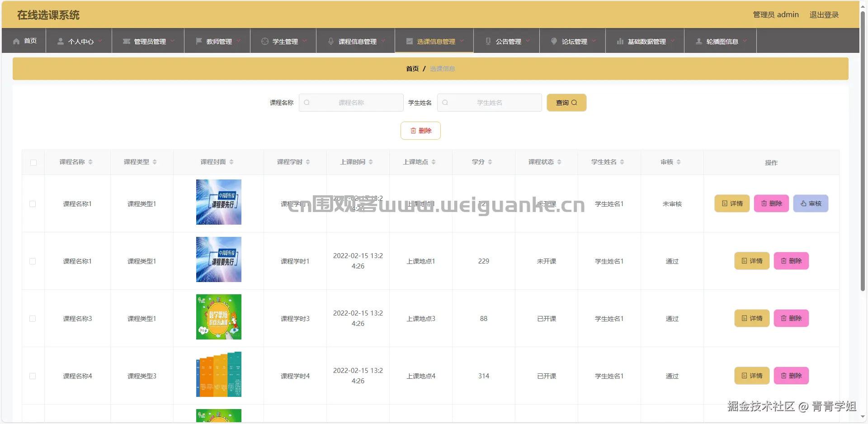Expand the 选课信息管理 dropdown arrow
Screen dimensions: 868x424
(462, 41)
